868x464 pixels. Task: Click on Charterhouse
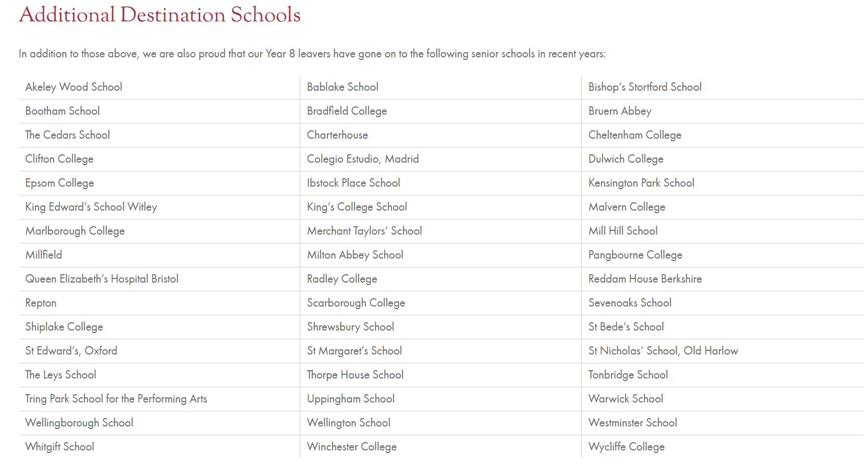pos(337,135)
